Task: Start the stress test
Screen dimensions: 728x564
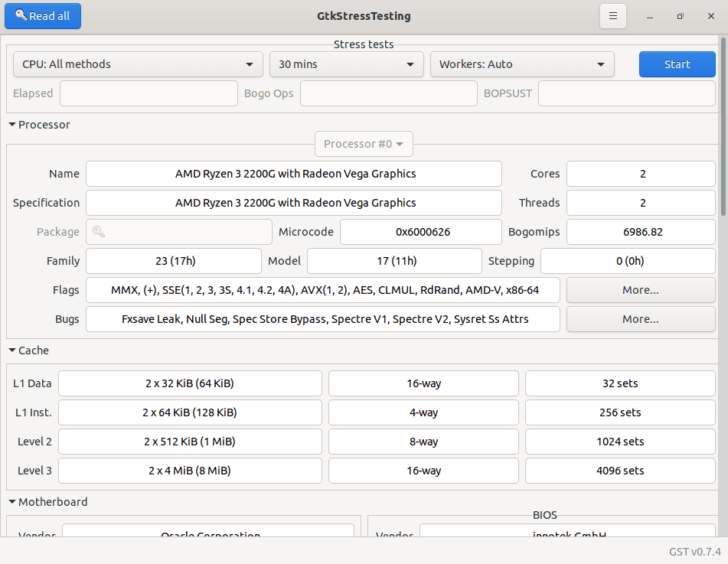Action: point(677,64)
